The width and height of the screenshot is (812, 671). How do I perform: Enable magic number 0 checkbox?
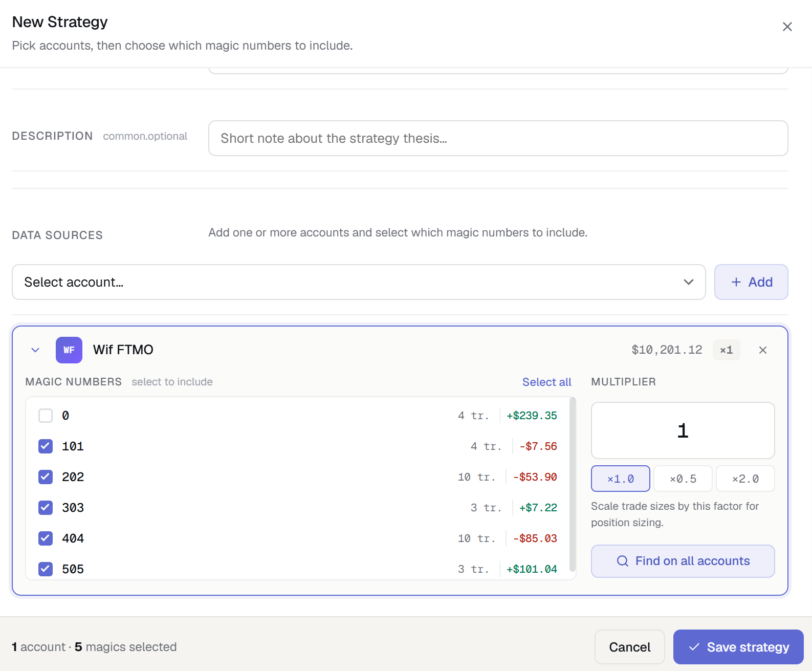coord(46,416)
